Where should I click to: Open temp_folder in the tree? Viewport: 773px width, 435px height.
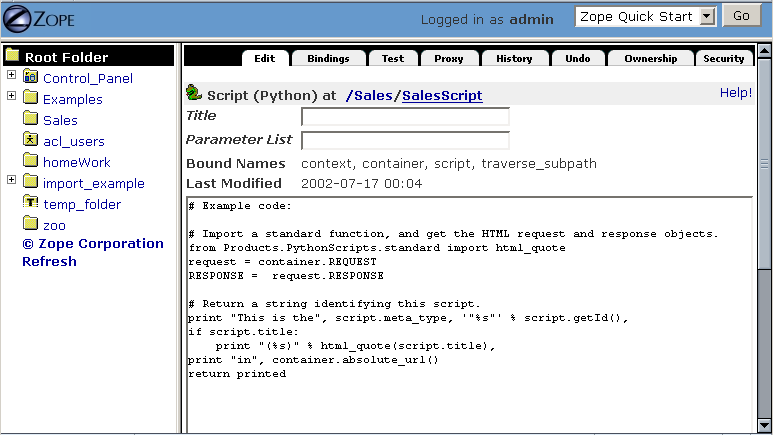pyautogui.click(x=82, y=204)
